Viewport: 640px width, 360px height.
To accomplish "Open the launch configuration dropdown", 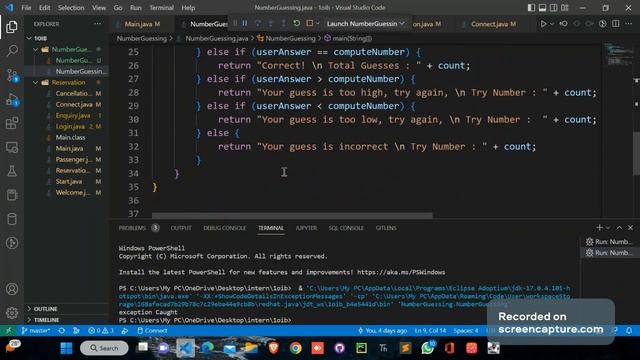I will coord(365,24).
